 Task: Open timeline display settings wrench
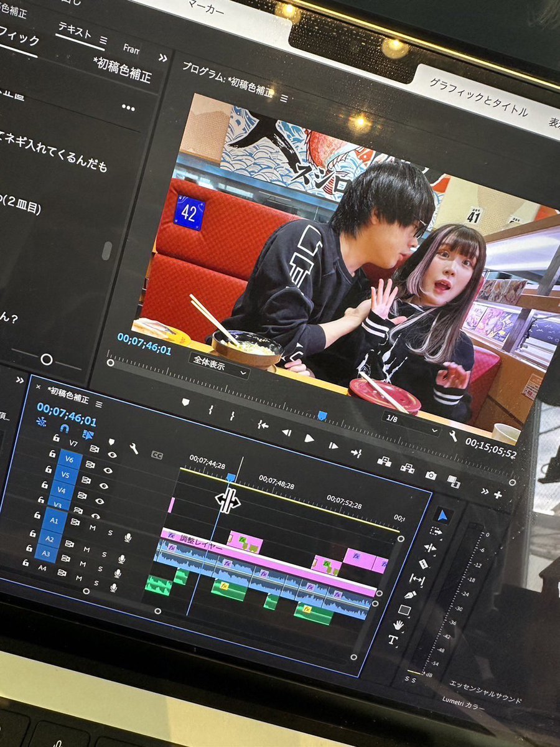(133, 448)
